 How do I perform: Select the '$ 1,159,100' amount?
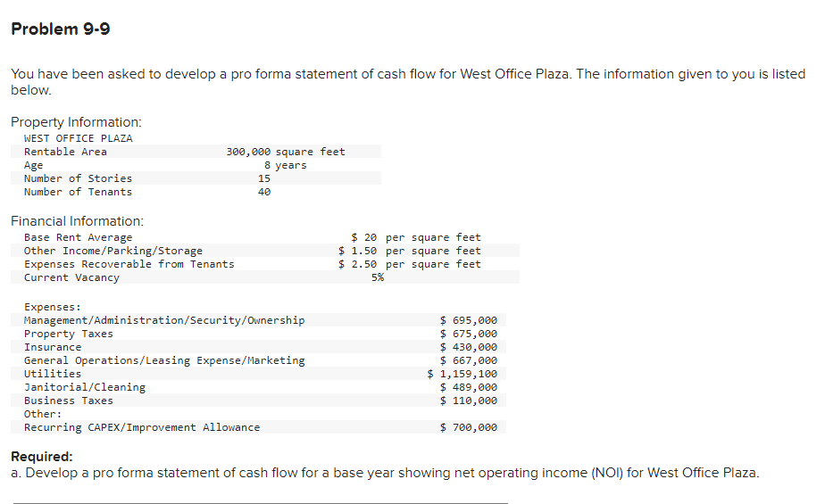click(x=462, y=374)
